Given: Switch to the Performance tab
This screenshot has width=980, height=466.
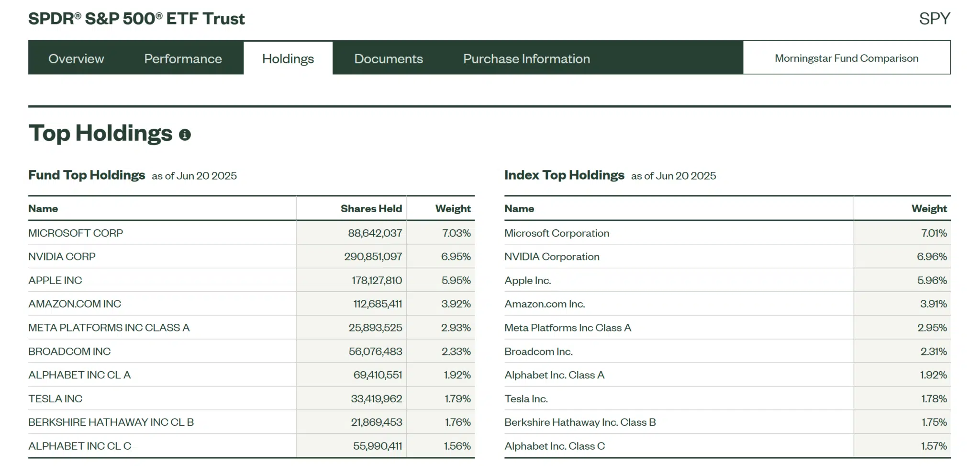Looking at the screenshot, I should point(182,58).
